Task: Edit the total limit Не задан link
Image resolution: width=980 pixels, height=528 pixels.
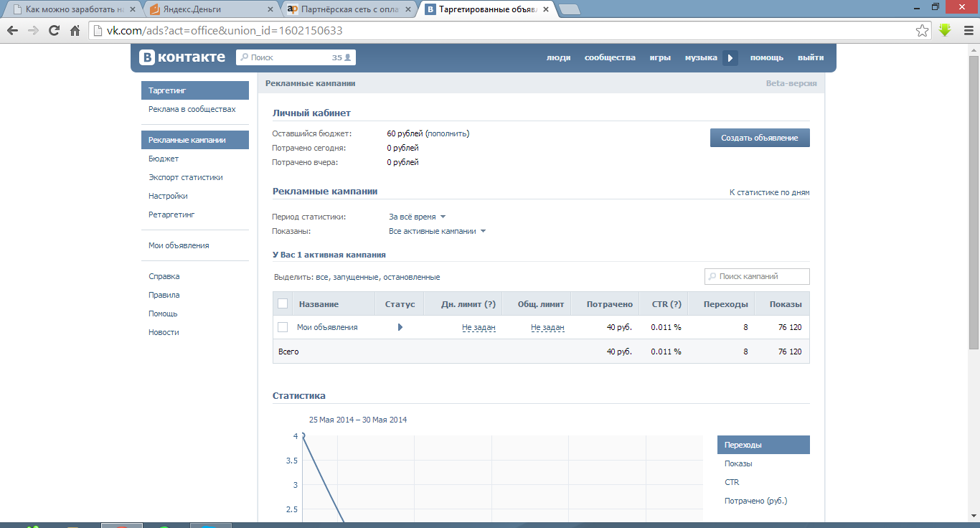Action: click(x=547, y=327)
